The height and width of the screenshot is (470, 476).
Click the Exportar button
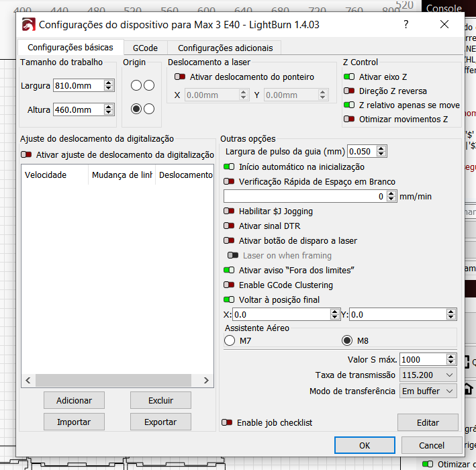click(x=160, y=422)
